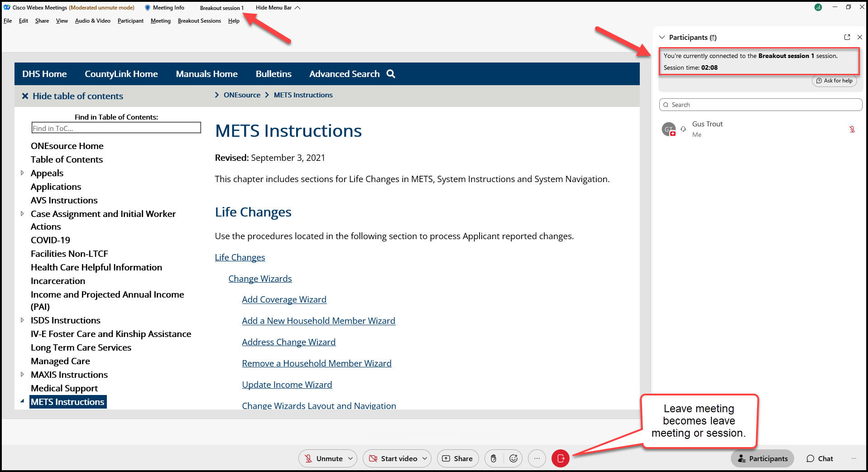Open the Breakout Sessions menu

pos(199,21)
